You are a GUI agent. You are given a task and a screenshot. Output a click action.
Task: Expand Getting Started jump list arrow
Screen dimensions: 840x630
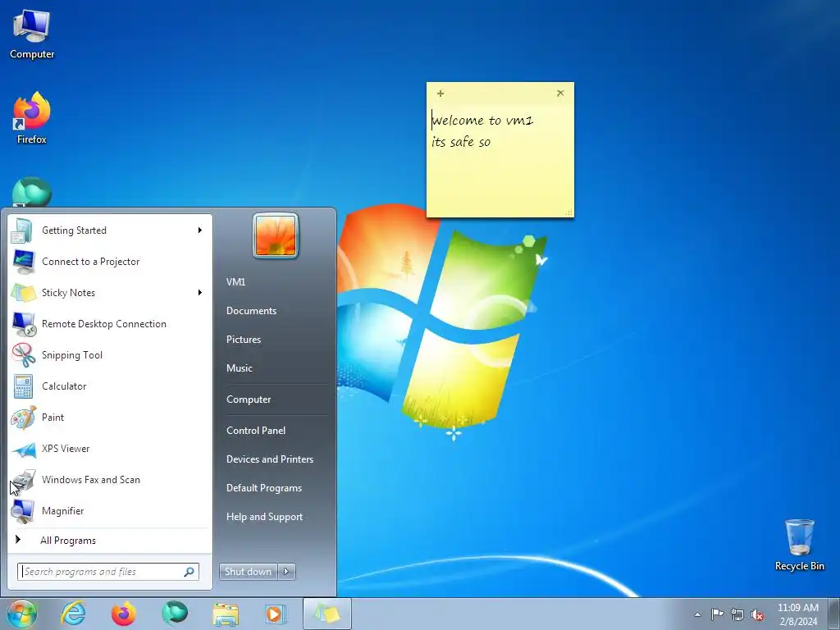tap(200, 231)
